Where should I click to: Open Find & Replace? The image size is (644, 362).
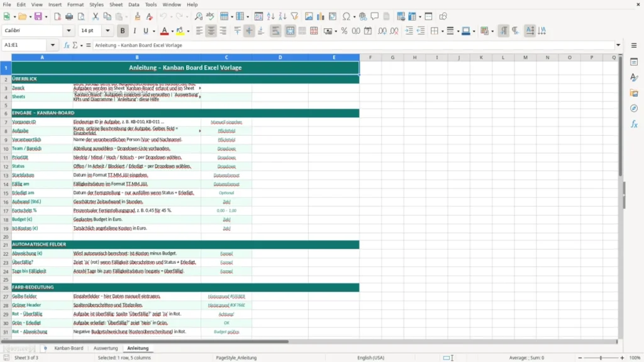pyautogui.click(x=198, y=16)
